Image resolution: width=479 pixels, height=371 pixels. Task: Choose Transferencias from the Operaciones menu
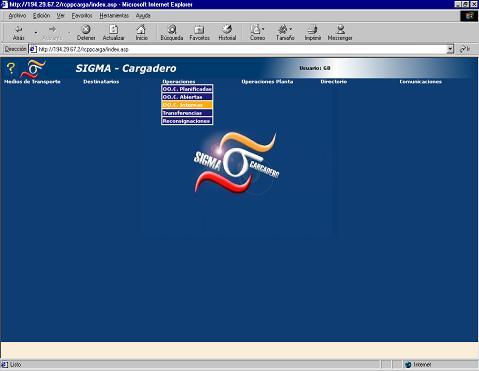[187, 113]
